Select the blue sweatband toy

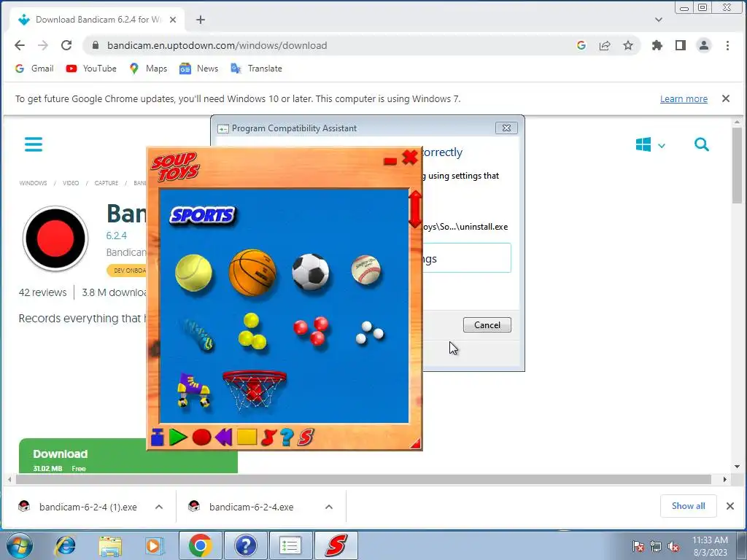[197, 335]
